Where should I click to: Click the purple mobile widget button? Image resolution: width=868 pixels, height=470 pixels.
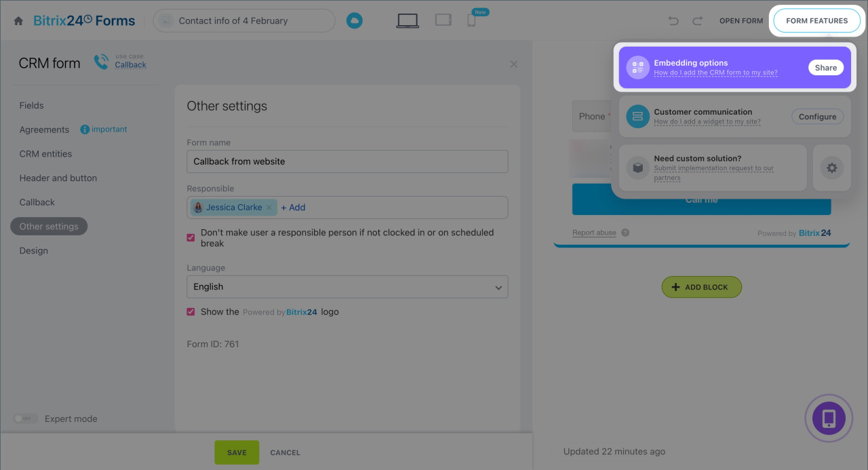[828, 418]
